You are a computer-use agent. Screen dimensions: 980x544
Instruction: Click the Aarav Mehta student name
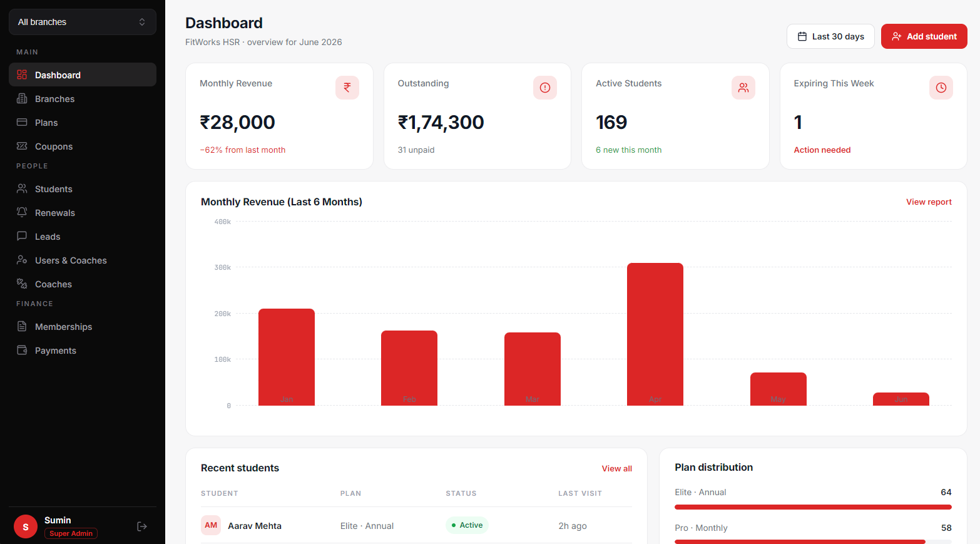[x=255, y=526]
